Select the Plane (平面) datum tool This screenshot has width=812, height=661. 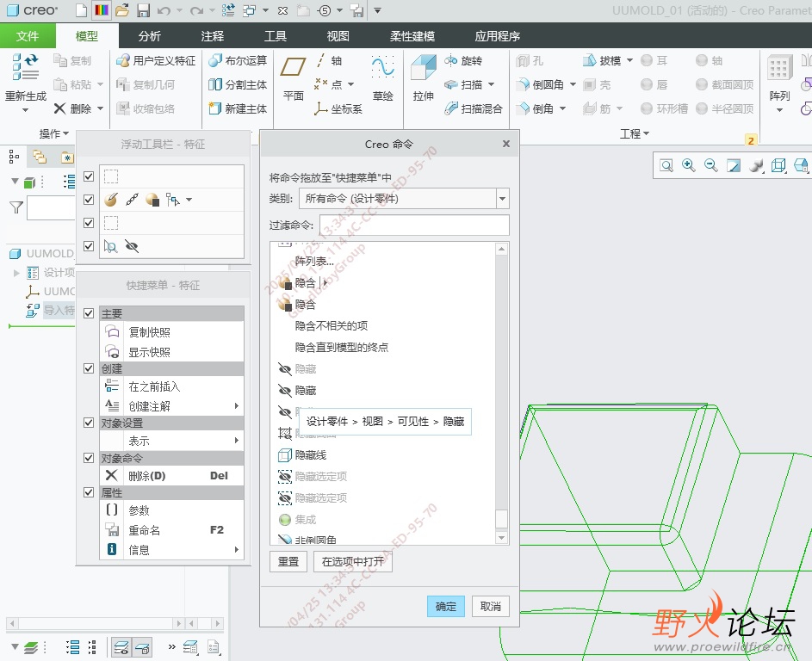[293, 67]
